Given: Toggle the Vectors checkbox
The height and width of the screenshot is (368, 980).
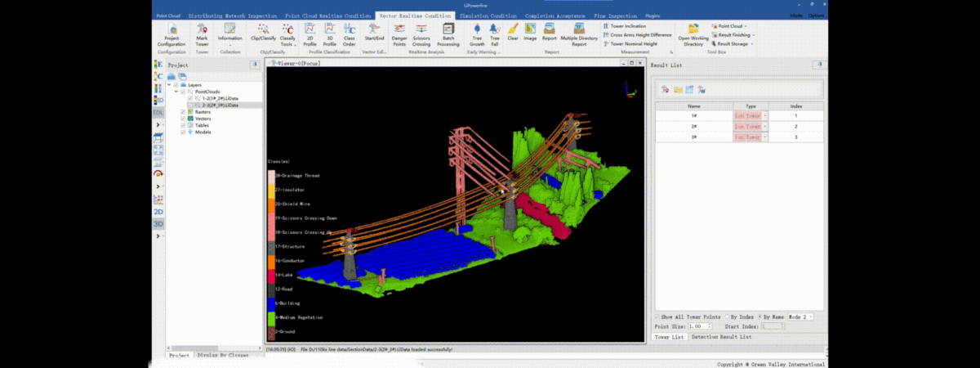Looking at the screenshot, I should coord(182,119).
